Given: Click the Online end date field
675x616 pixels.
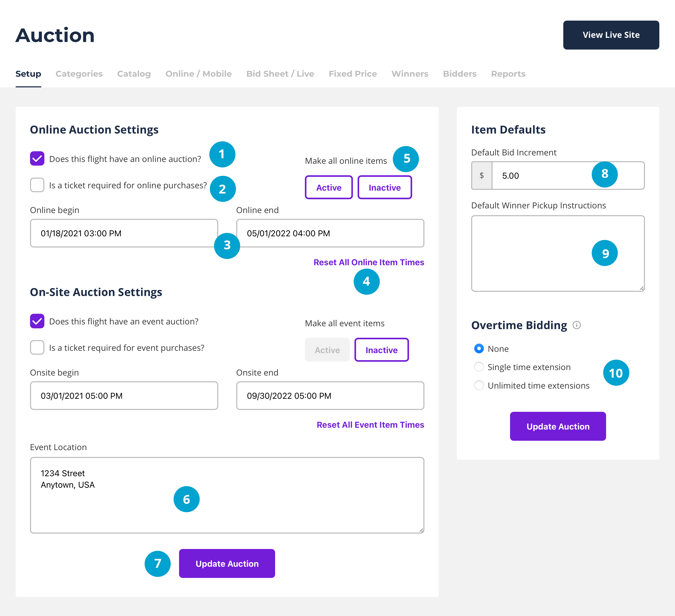Looking at the screenshot, I should (330, 233).
